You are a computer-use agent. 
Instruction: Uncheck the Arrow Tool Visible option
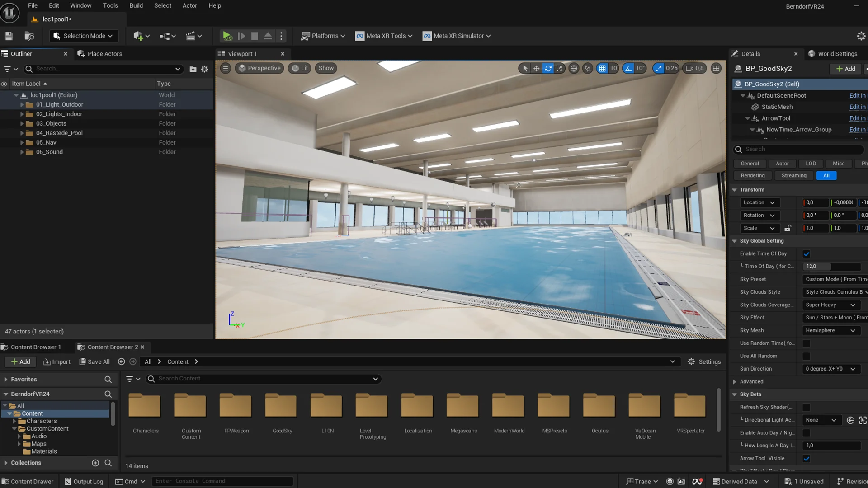(x=807, y=458)
